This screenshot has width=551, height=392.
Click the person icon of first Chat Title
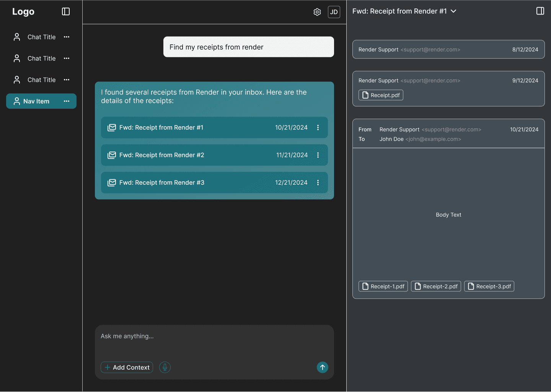point(17,37)
